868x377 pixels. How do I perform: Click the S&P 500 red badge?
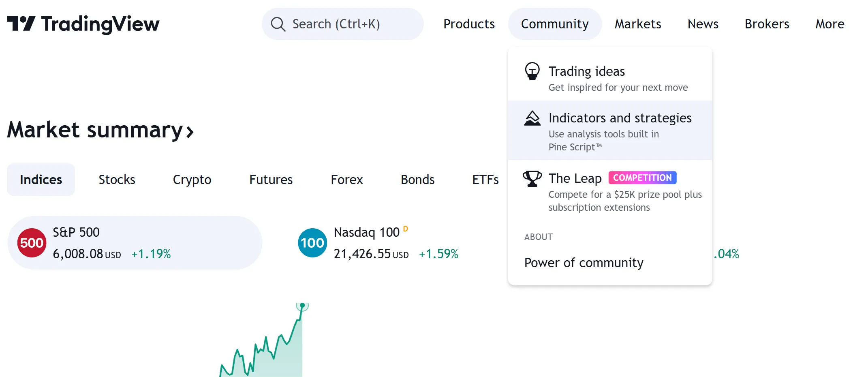pos(32,243)
